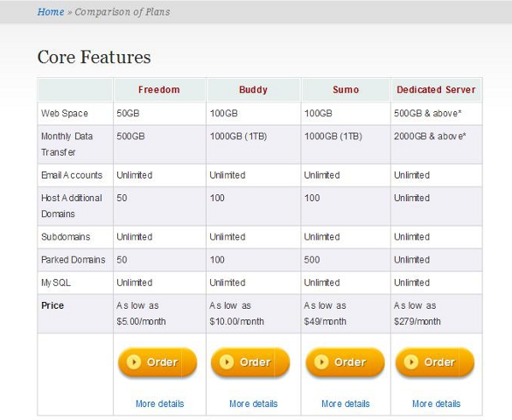Select the Core Features heading
The width and height of the screenshot is (512, 420).
94,57
